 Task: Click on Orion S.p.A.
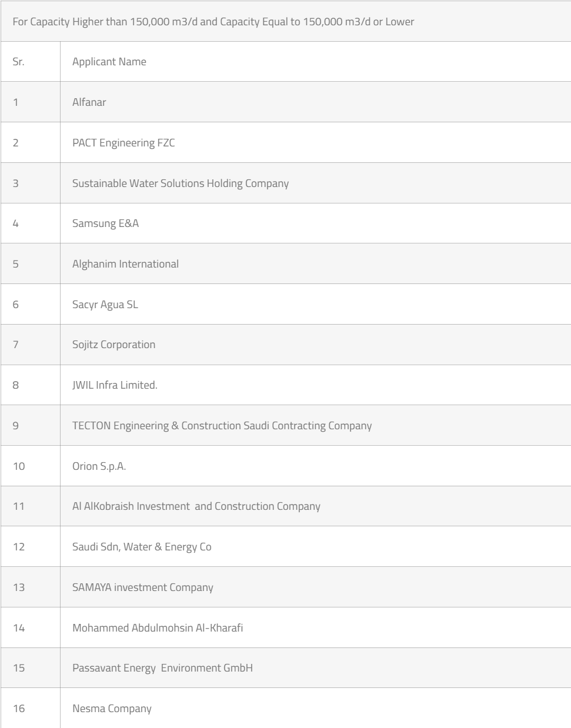pyautogui.click(x=99, y=466)
